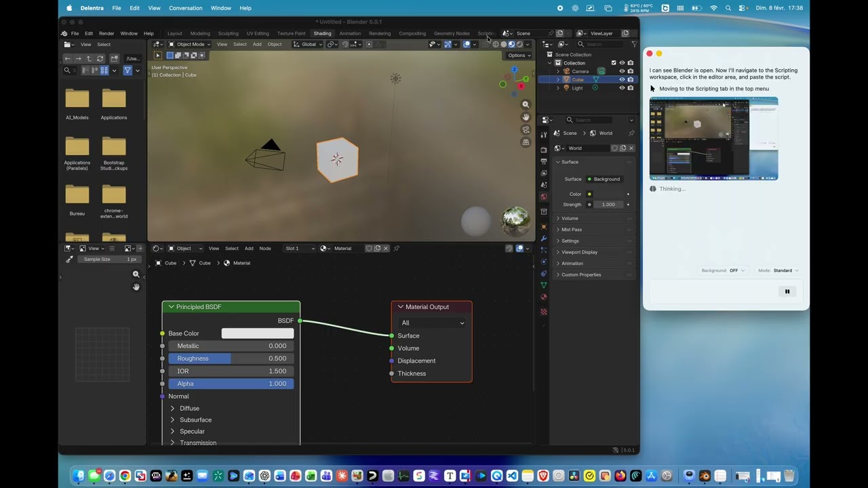Viewport: 868px width, 488px height.
Task: Open the Slot 1 material slot dropdown
Action: coord(299,248)
